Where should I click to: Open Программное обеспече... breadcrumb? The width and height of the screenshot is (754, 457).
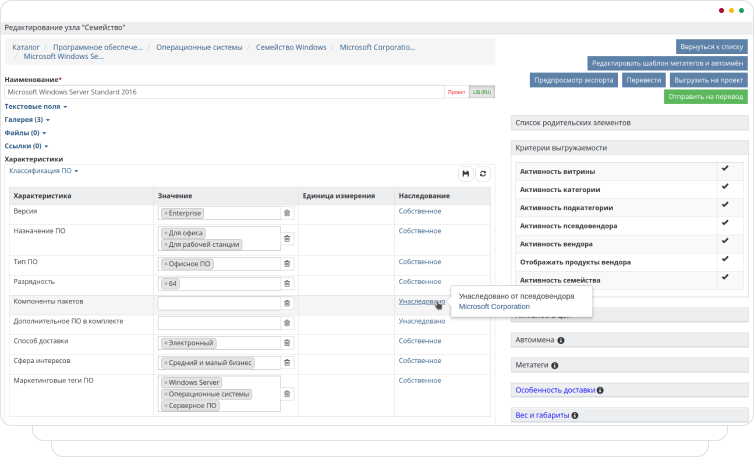click(98, 47)
